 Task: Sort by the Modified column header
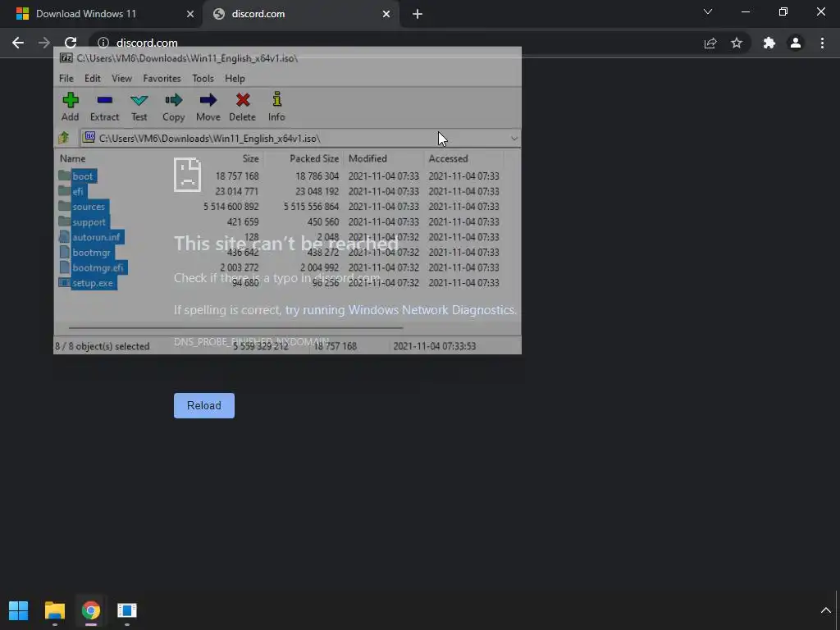(x=367, y=158)
